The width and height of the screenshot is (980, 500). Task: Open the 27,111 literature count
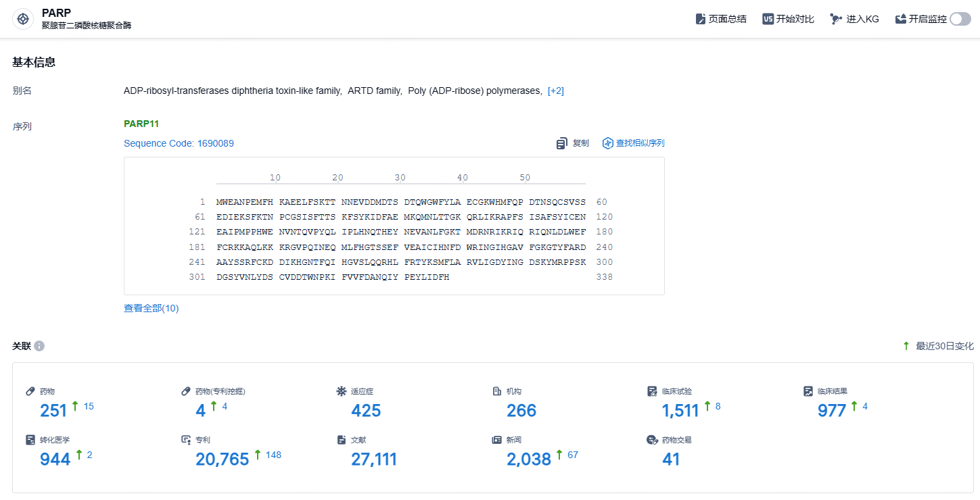(374, 459)
